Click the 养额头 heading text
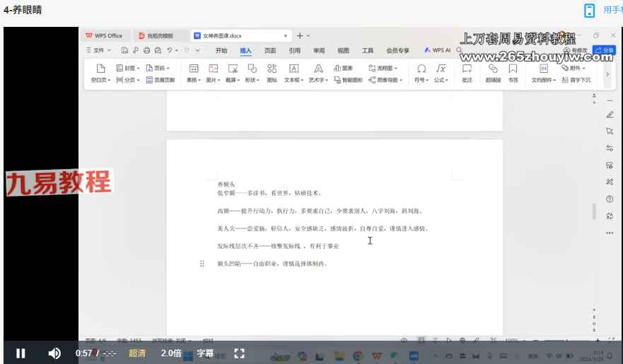The width and height of the screenshot is (623, 364). (x=226, y=184)
